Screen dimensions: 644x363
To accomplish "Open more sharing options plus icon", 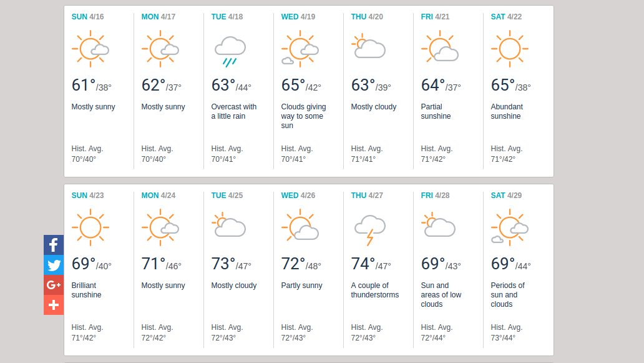I will pos(54,306).
